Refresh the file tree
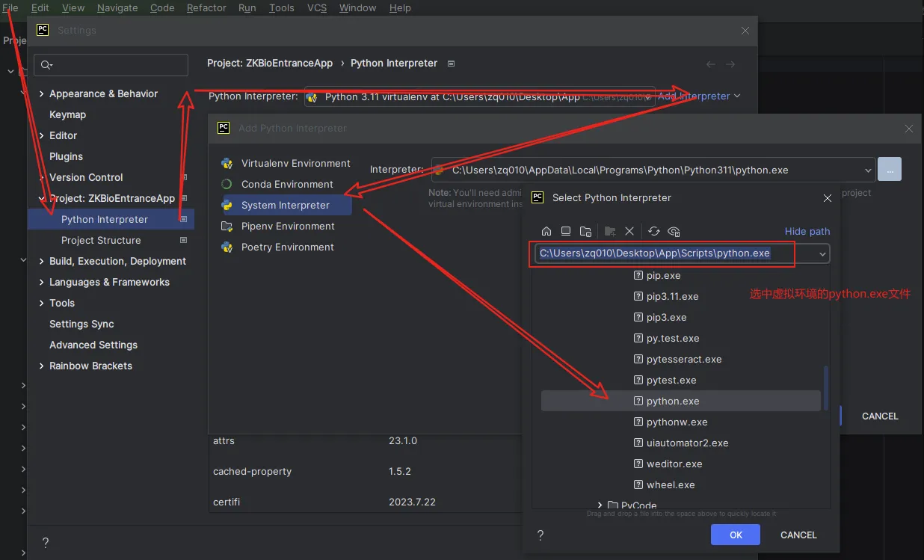 654,232
